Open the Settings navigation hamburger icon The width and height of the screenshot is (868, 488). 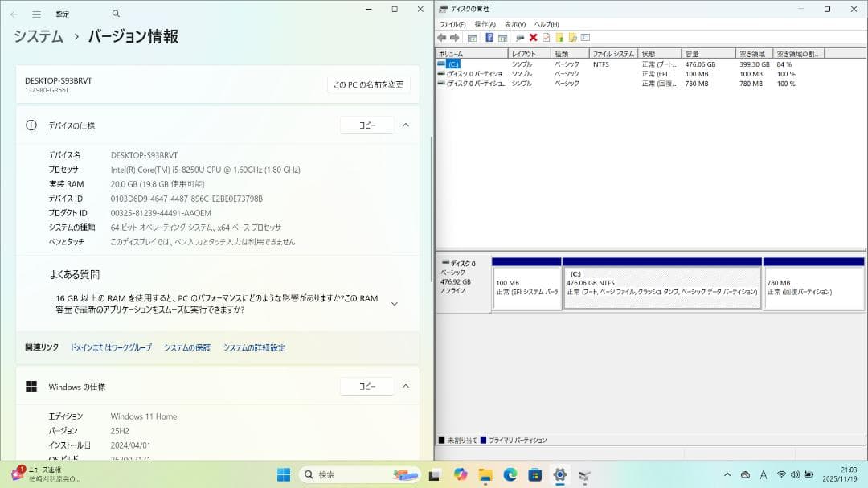pyautogui.click(x=38, y=14)
